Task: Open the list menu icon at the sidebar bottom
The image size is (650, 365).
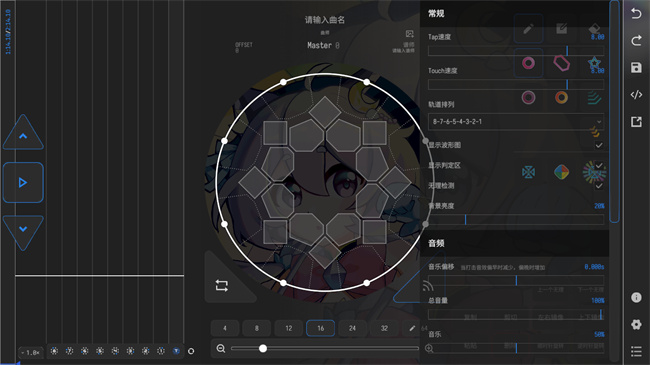Action: point(636,351)
